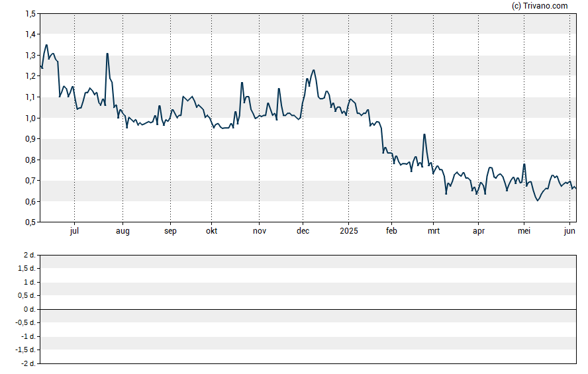588x374 pixels.
Task: Click the '-1,5 d.' lower axis label
Action: (26, 350)
